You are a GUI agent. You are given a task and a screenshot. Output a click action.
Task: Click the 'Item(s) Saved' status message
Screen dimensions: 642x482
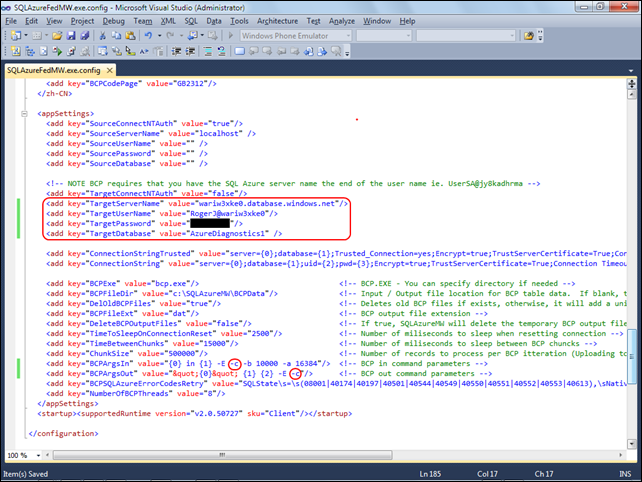coord(25,474)
